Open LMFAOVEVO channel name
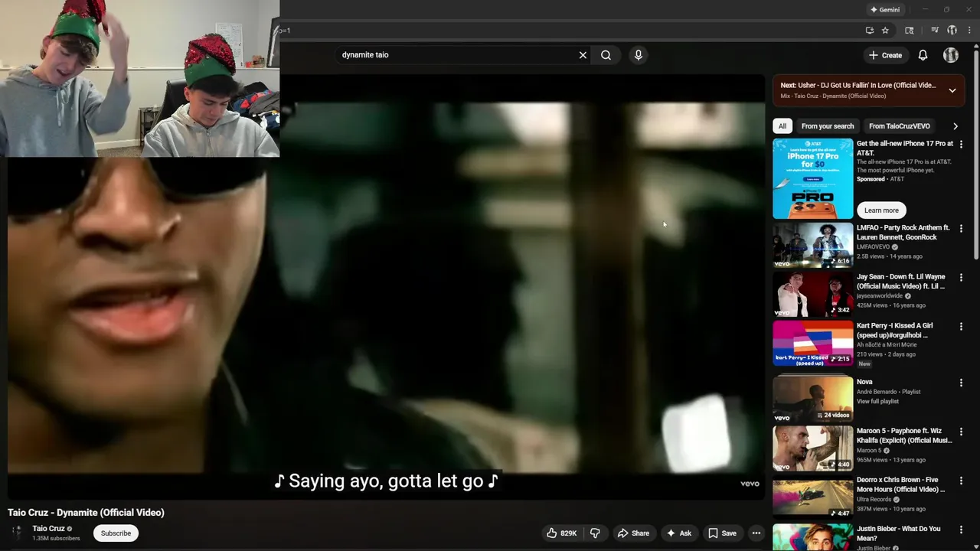The height and width of the screenshot is (551, 980). tap(873, 247)
